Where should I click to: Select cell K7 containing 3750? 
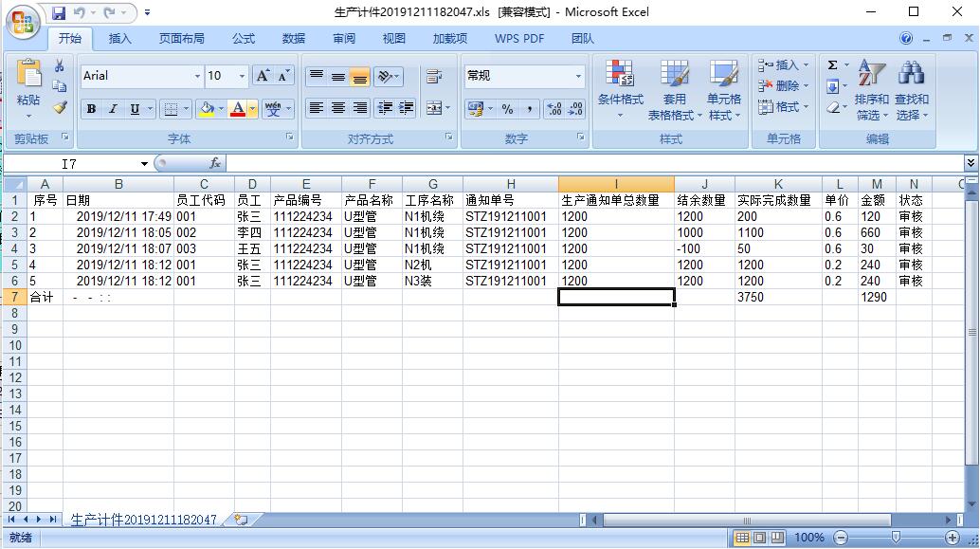pos(777,297)
